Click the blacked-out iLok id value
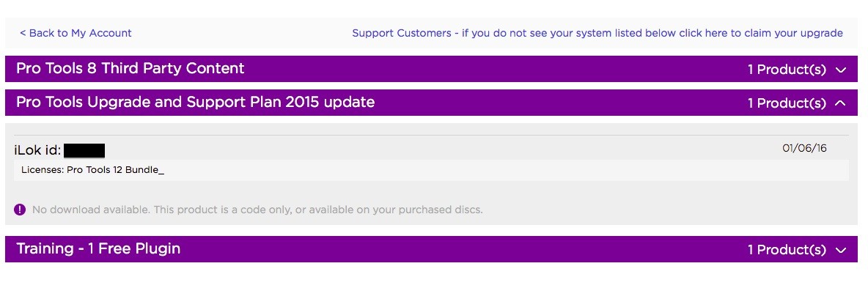The height and width of the screenshot is (288, 868). click(x=84, y=150)
